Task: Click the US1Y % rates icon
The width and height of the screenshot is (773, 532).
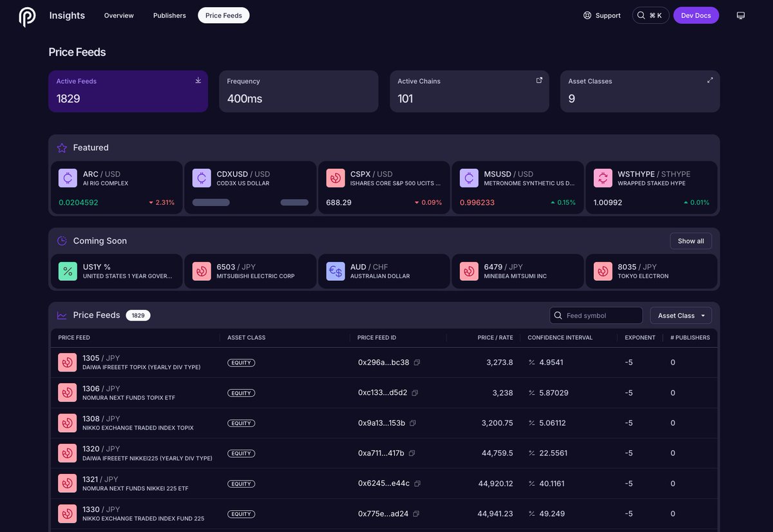Action: click(68, 271)
